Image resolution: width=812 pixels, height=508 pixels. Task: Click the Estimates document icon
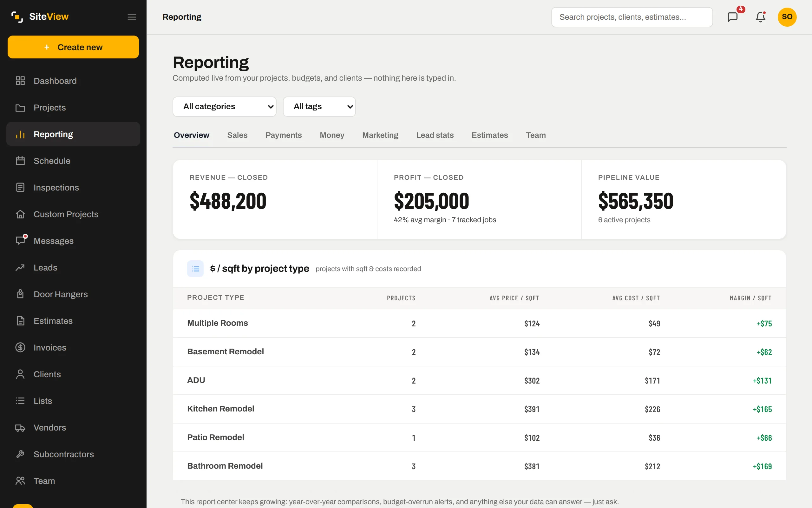[20, 321]
